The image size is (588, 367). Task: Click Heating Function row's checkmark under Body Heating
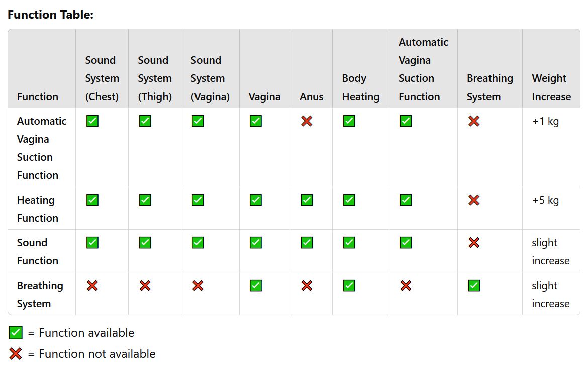(349, 200)
